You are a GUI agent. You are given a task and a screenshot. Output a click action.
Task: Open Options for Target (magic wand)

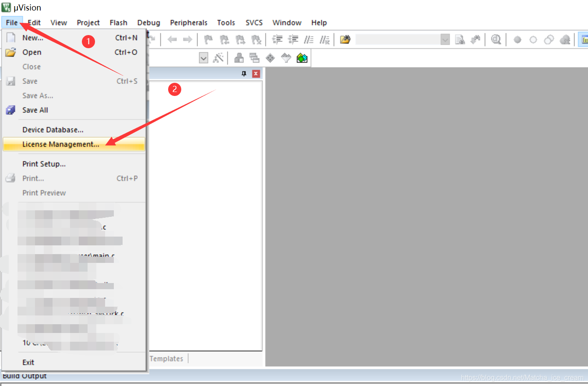(218, 58)
